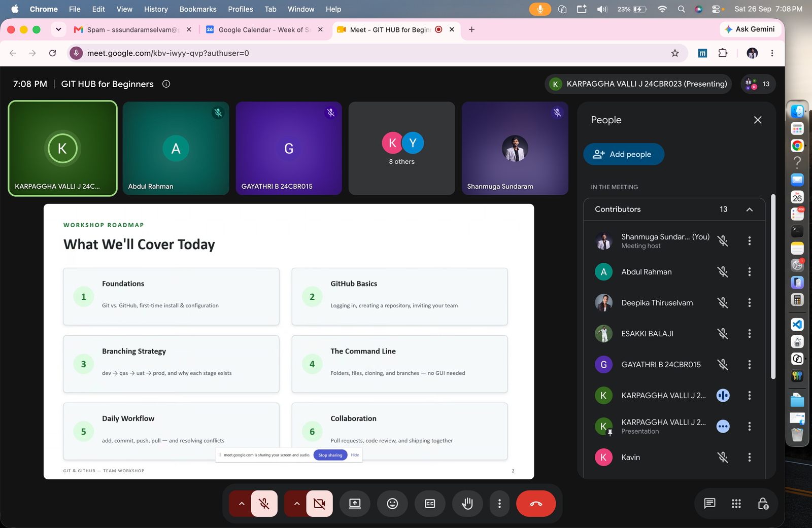This screenshot has height=528, width=812.
Task: Open the emoji reactions button
Action: point(392,504)
